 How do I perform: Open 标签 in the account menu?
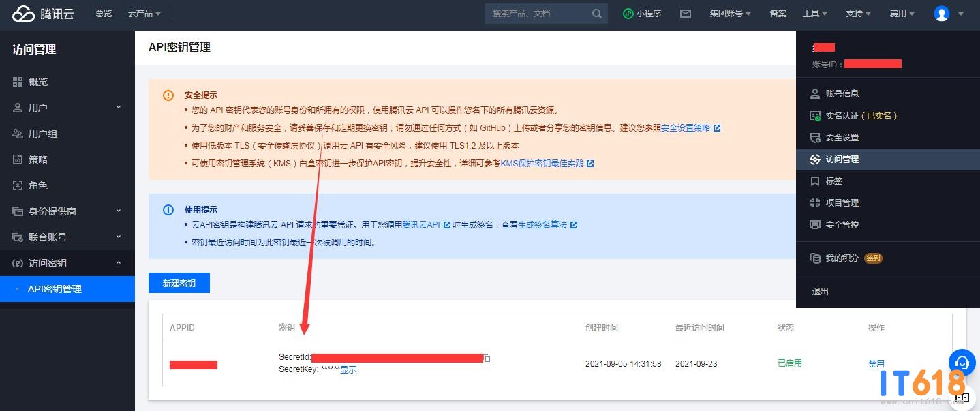click(888, 181)
